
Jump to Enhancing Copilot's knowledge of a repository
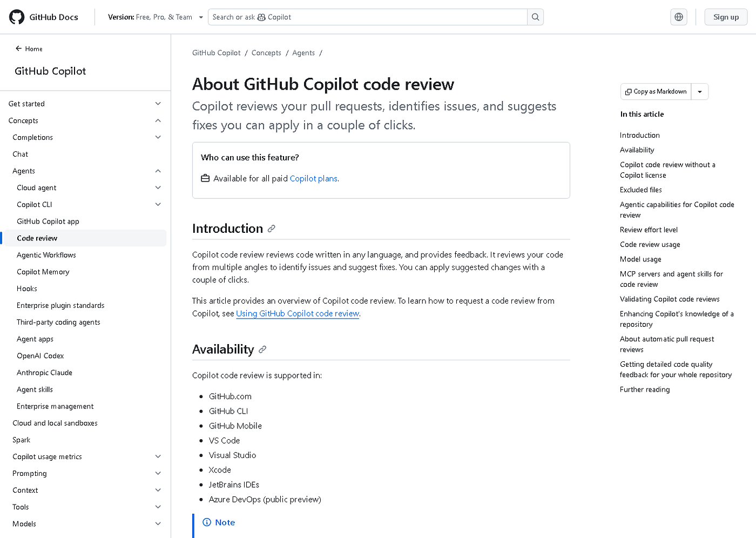point(677,319)
